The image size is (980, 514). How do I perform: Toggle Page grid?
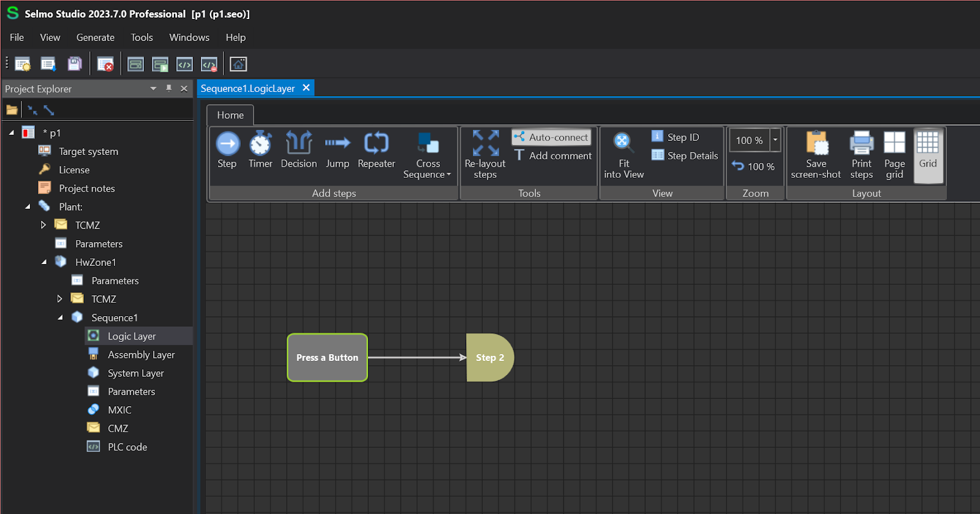(894, 156)
